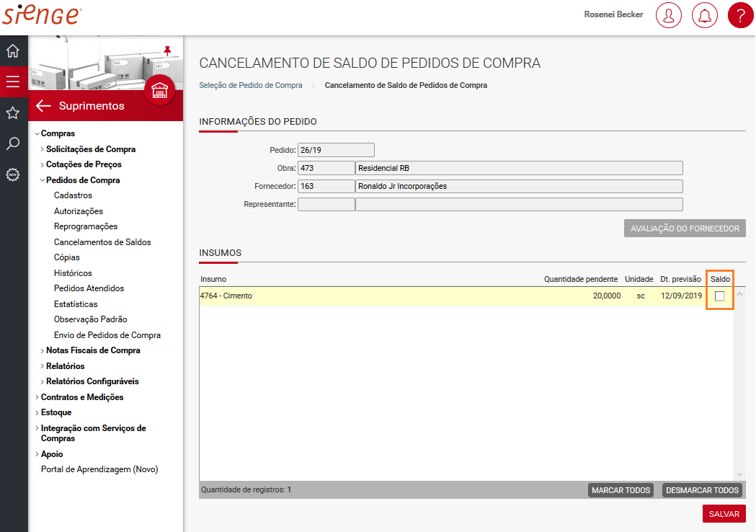Open Cópias menu item
The height and width of the screenshot is (532, 756).
pyautogui.click(x=66, y=257)
